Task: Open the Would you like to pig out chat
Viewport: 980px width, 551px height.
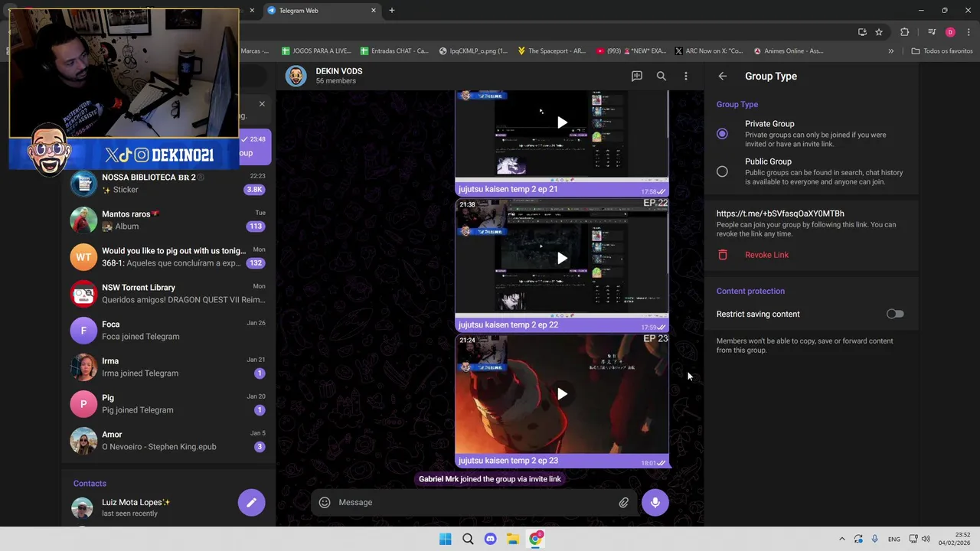Action: point(168,256)
